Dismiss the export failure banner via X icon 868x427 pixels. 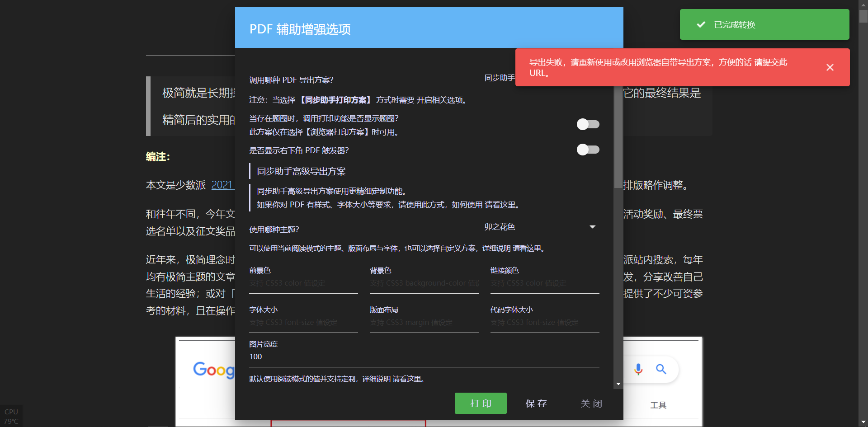point(830,67)
